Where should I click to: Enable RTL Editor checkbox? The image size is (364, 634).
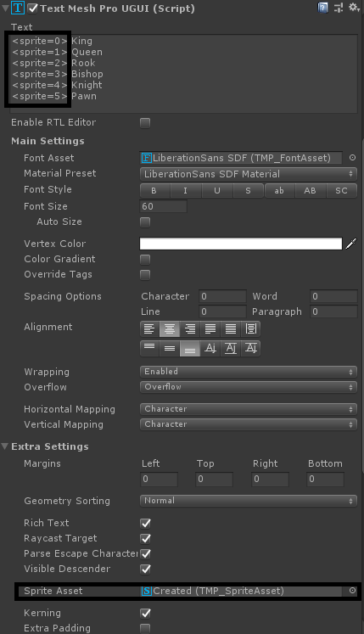click(x=145, y=123)
